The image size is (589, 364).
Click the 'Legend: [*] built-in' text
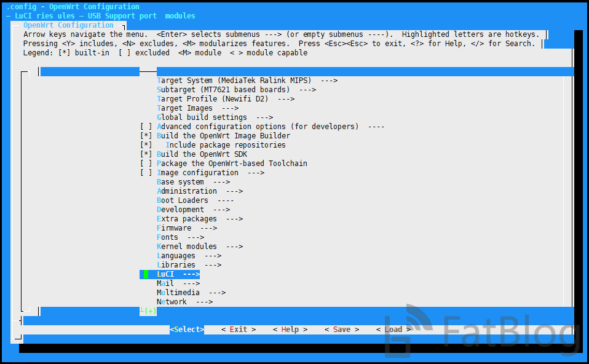pyautogui.click(x=66, y=53)
